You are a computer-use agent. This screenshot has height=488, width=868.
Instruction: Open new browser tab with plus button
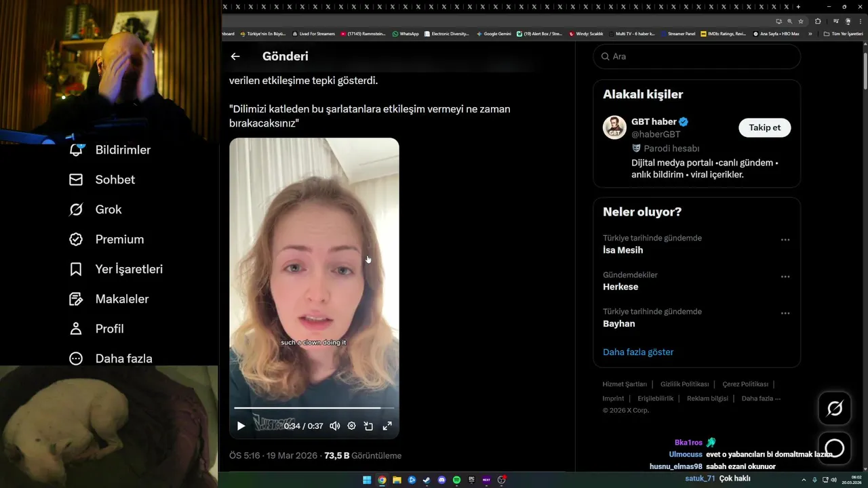coord(798,6)
